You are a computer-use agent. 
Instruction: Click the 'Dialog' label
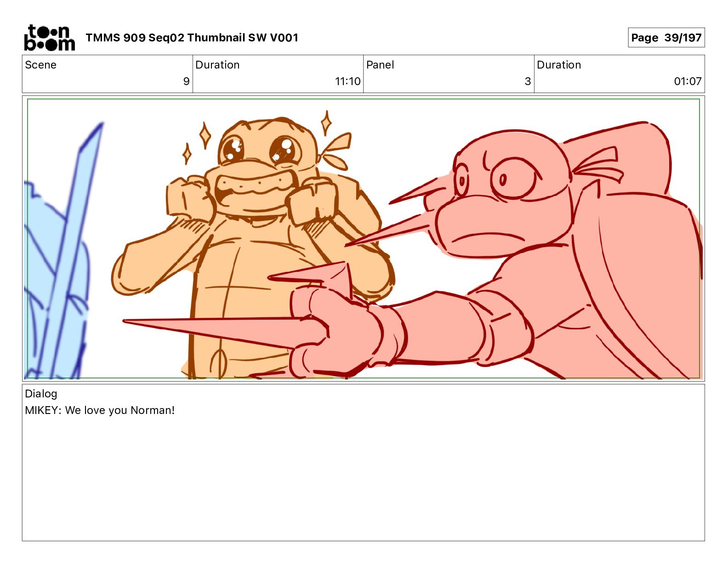pyautogui.click(x=41, y=394)
